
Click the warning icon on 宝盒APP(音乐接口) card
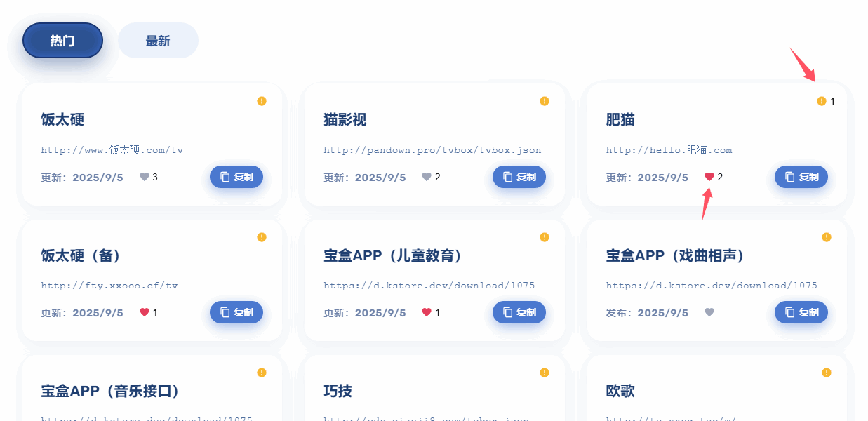click(x=262, y=373)
